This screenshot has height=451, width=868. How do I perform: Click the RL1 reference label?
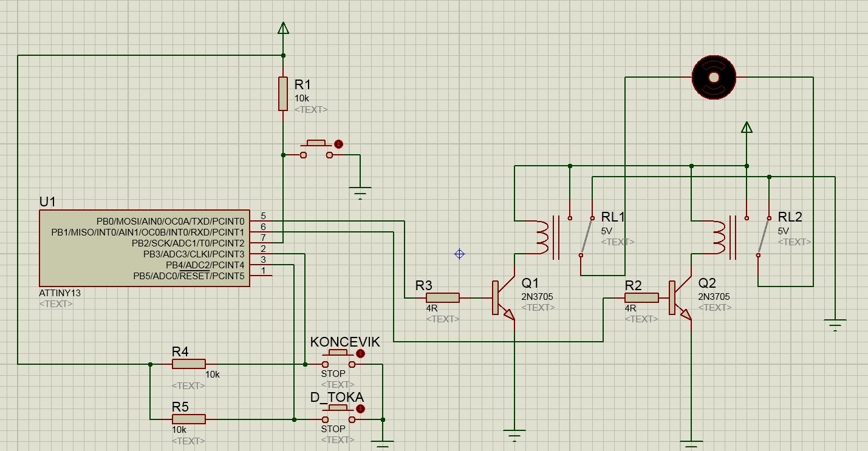[x=613, y=217]
